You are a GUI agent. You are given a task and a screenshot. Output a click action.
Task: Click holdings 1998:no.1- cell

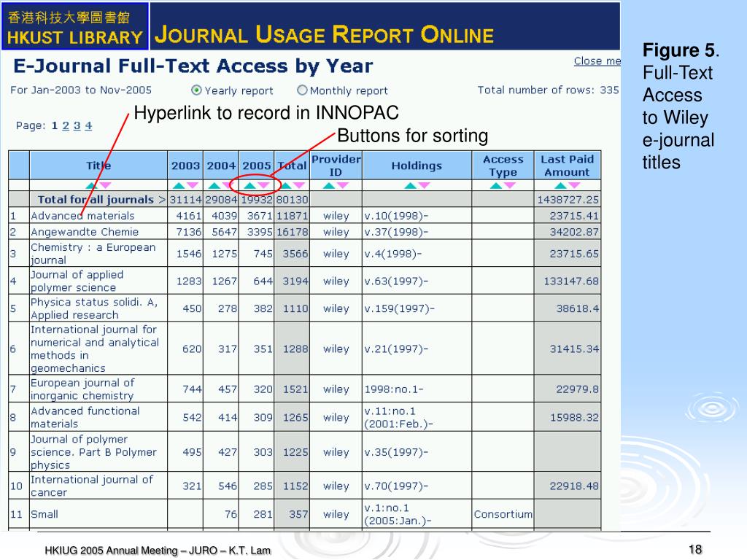coord(417,389)
